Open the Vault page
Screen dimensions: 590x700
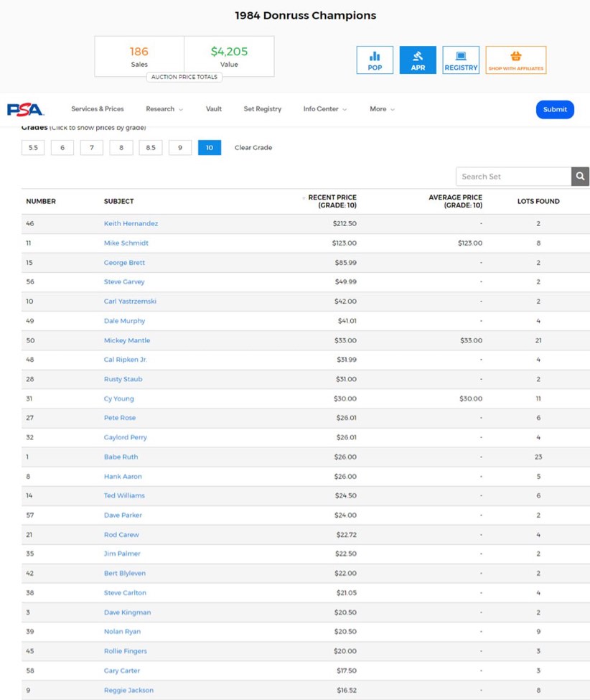click(213, 109)
